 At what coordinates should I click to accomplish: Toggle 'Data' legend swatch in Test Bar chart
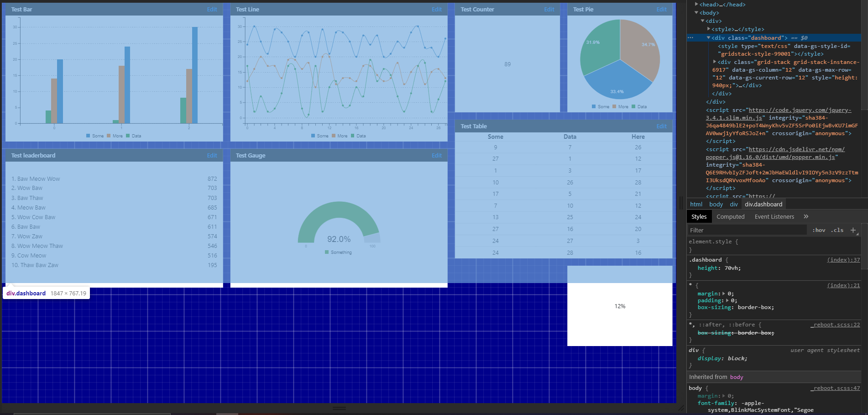click(128, 136)
